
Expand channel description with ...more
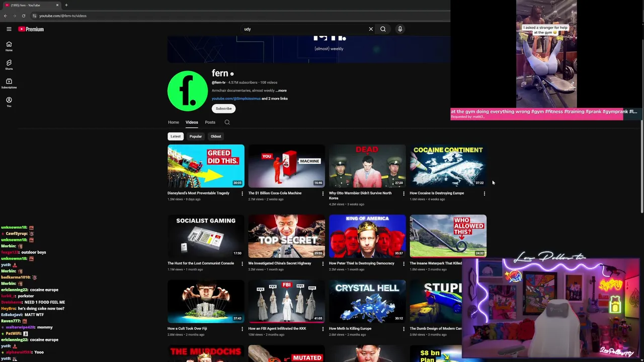tap(281, 90)
